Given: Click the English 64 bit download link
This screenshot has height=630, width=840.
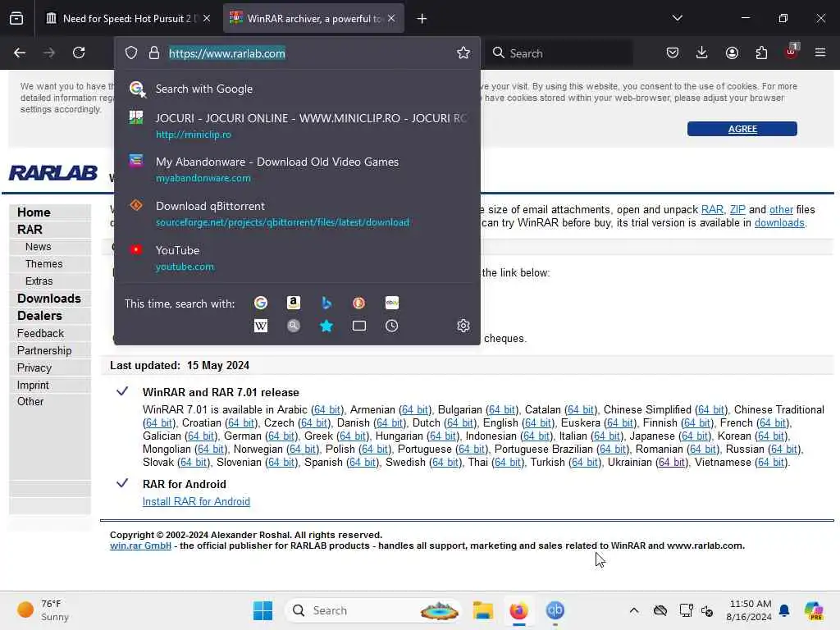Looking at the screenshot, I should point(538,422).
